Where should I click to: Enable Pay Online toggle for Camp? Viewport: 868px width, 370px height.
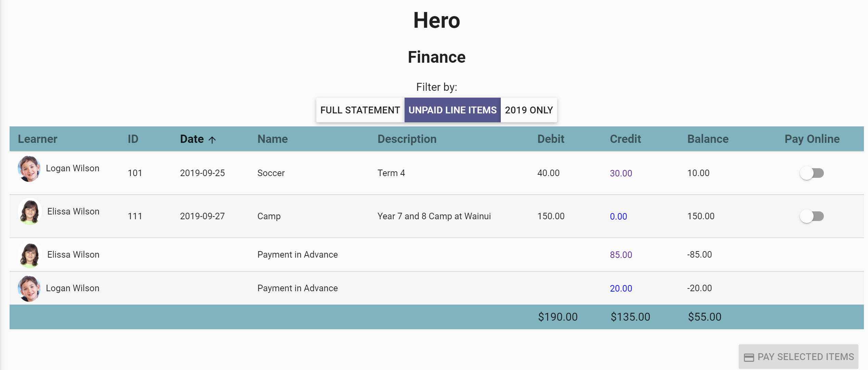point(812,217)
